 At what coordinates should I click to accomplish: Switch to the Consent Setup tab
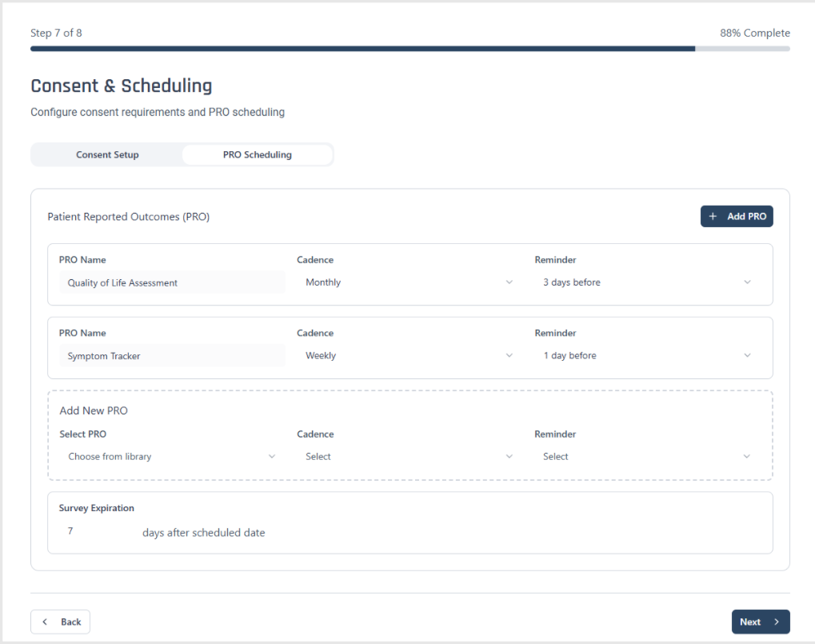[x=107, y=155]
